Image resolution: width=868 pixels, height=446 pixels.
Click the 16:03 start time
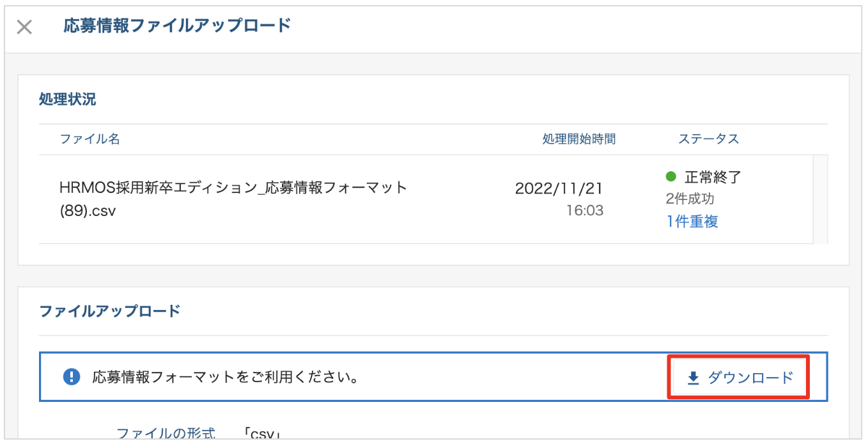[x=585, y=210]
